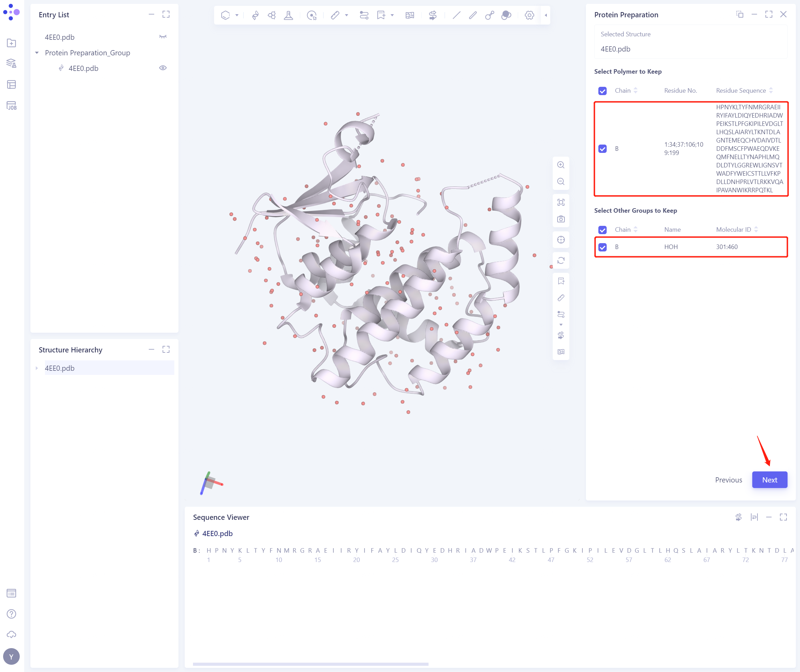Uncheck the HOH water group checkbox
The width and height of the screenshot is (800, 672).
[x=602, y=247]
